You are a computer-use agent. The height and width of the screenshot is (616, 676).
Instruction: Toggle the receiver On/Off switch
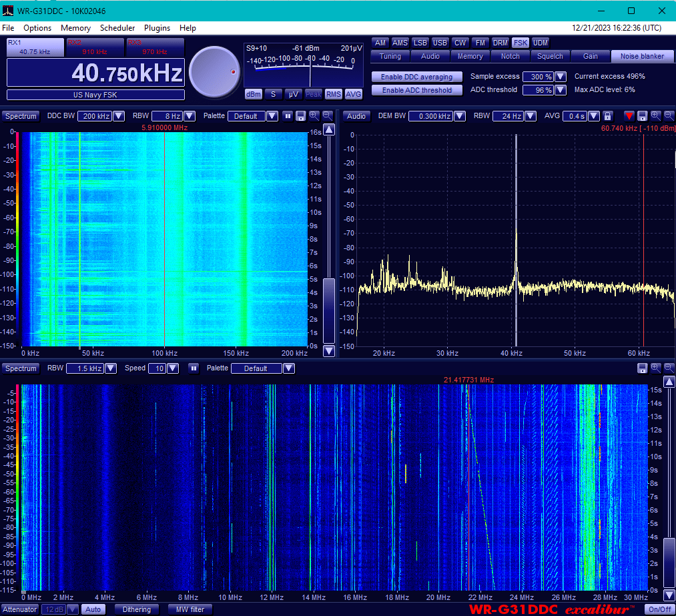(x=659, y=609)
